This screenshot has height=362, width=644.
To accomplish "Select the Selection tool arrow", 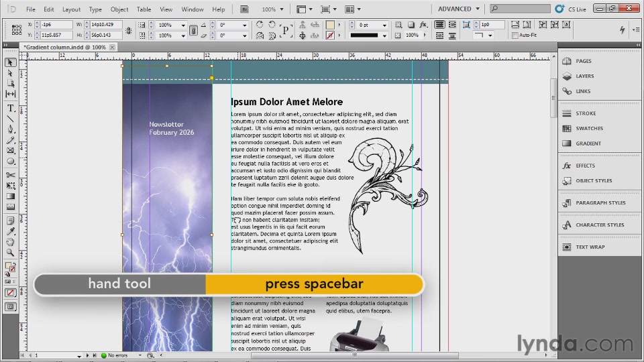I will 10,62.
